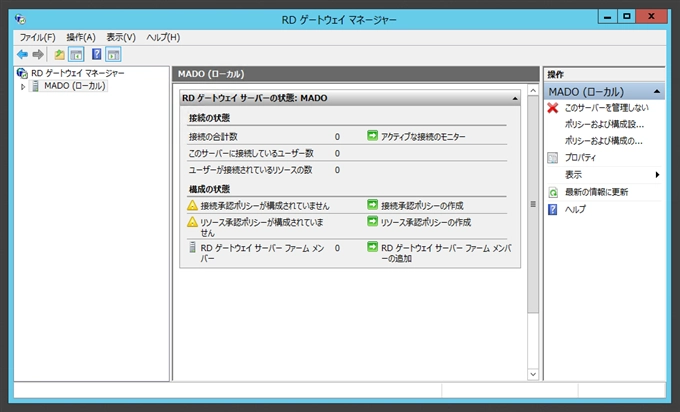Click the scroll up arrow of center pane

click(533, 90)
